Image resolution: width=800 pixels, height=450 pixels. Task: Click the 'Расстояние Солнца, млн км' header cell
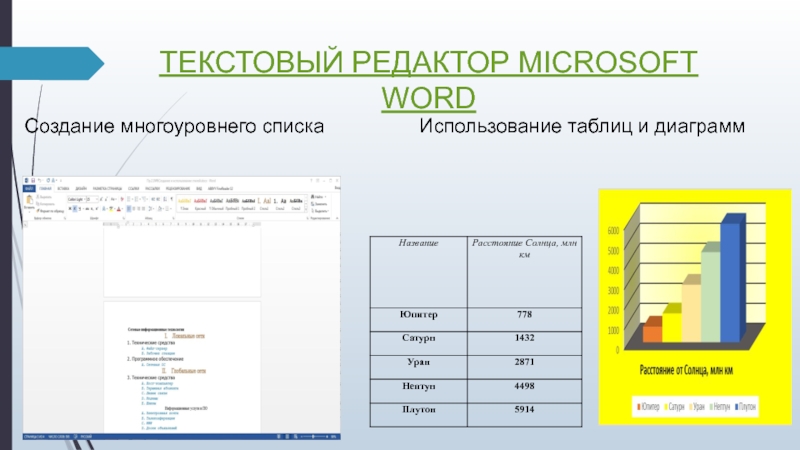(524, 272)
